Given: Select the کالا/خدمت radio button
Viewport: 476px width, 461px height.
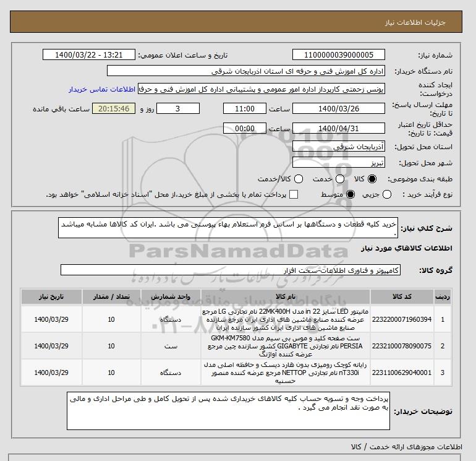Looking at the screenshot, I should click(x=299, y=179).
